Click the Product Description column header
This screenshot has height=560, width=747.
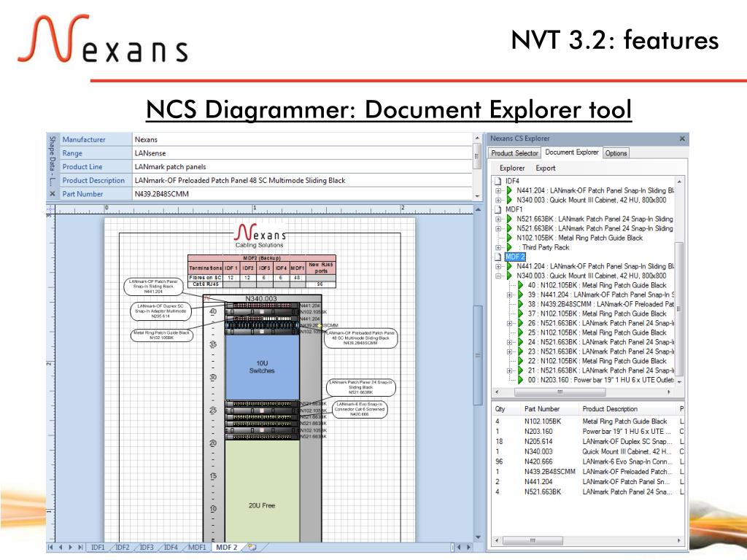[x=610, y=409]
